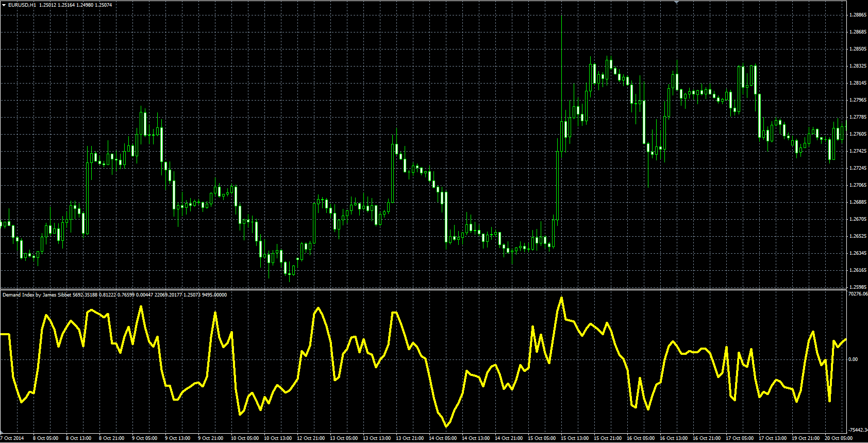
Task: Click price level 1.28145 on the scale
Action: click(x=857, y=83)
